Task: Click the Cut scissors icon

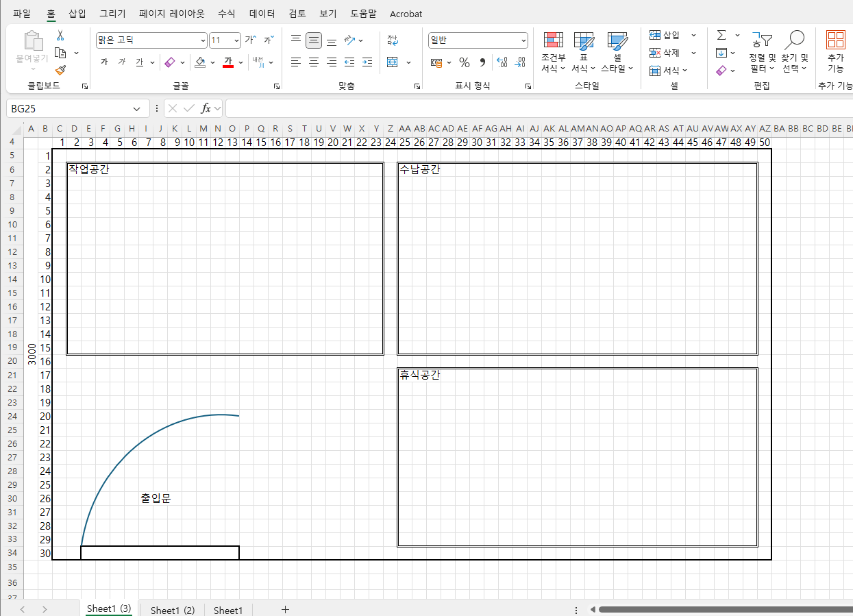Action: [x=60, y=36]
